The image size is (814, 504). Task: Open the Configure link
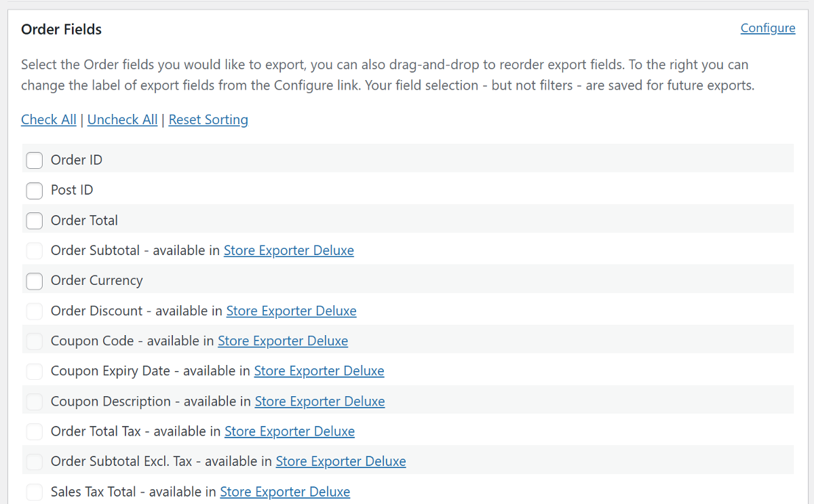(767, 28)
